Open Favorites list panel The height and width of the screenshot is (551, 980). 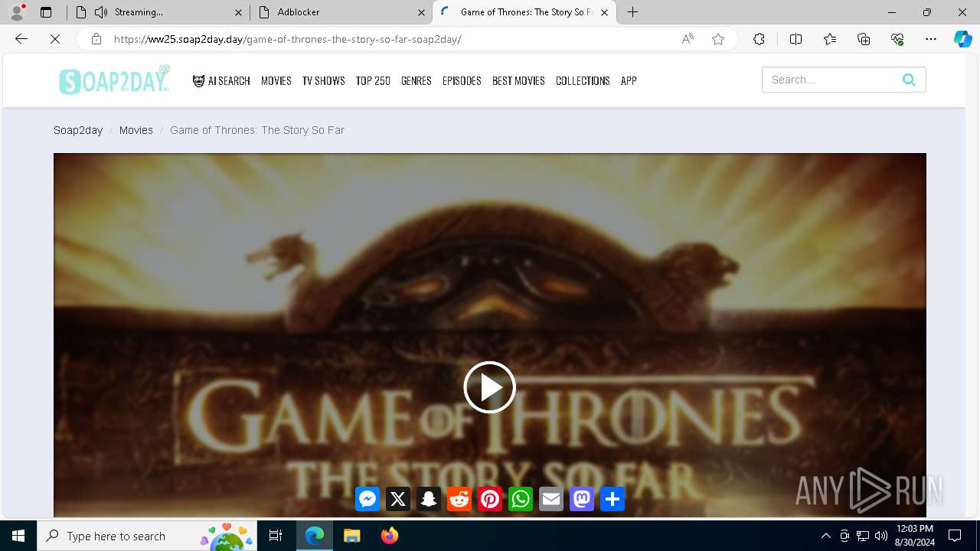pos(830,39)
